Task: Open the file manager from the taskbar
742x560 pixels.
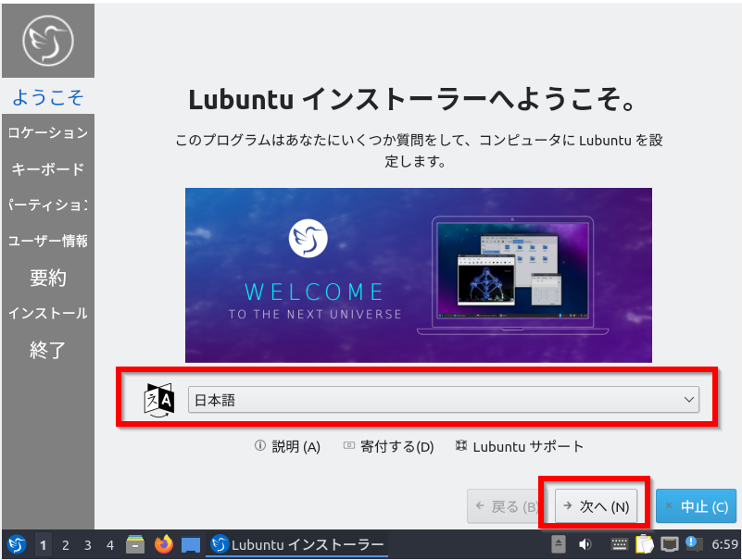Action: [135, 544]
